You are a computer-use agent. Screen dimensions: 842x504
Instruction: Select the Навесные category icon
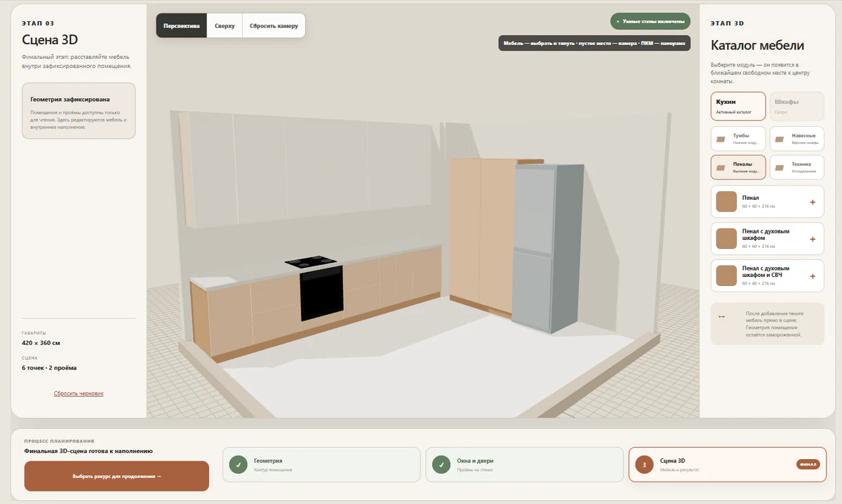pos(780,139)
